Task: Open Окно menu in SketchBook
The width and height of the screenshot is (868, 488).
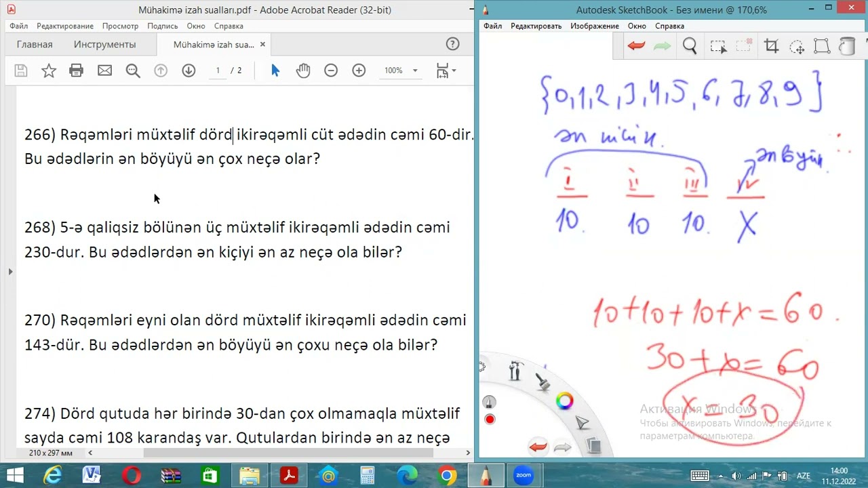Action: [x=637, y=26]
